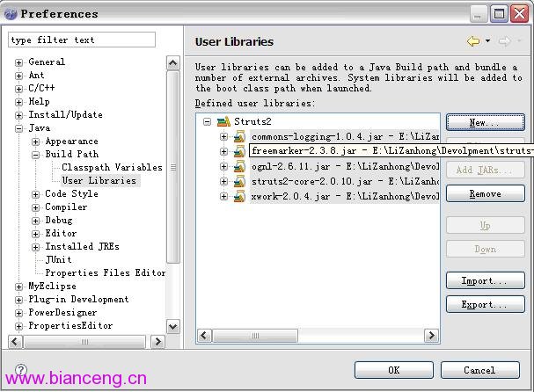Expand the freemarker-2.3.8.jar entry
The width and height of the screenshot is (534, 392).
point(223,151)
